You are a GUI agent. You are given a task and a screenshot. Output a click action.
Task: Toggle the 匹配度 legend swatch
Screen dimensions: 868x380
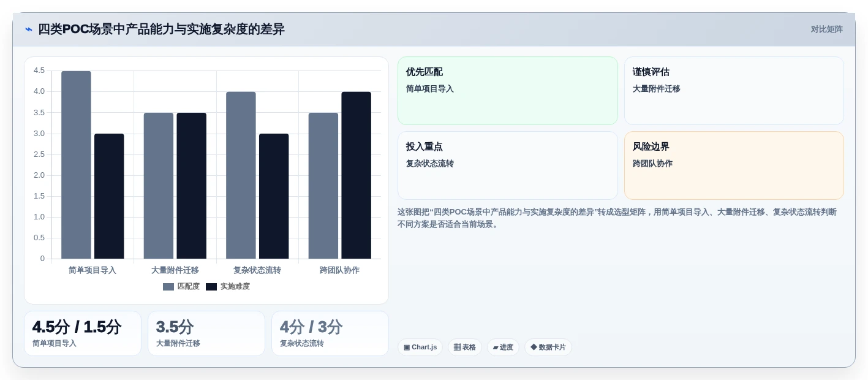pyautogui.click(x=168, y=287)
